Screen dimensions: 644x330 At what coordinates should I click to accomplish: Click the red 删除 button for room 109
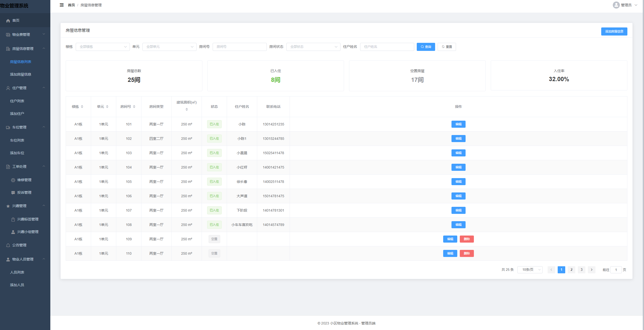467,239
